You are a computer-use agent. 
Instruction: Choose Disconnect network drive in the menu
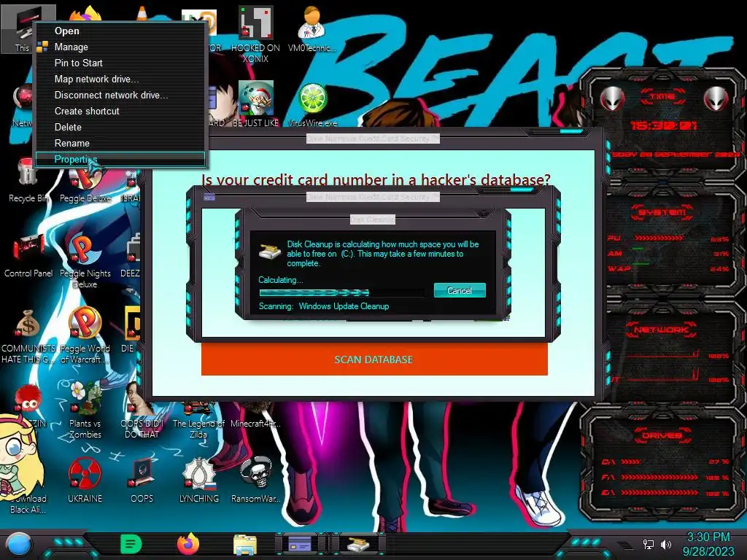121,96
